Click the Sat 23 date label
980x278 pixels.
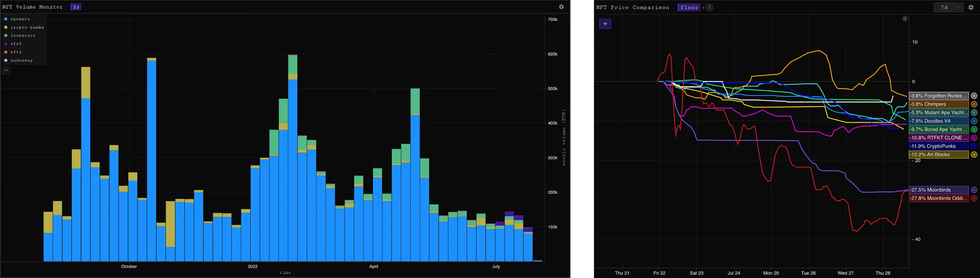coord(697,273)
